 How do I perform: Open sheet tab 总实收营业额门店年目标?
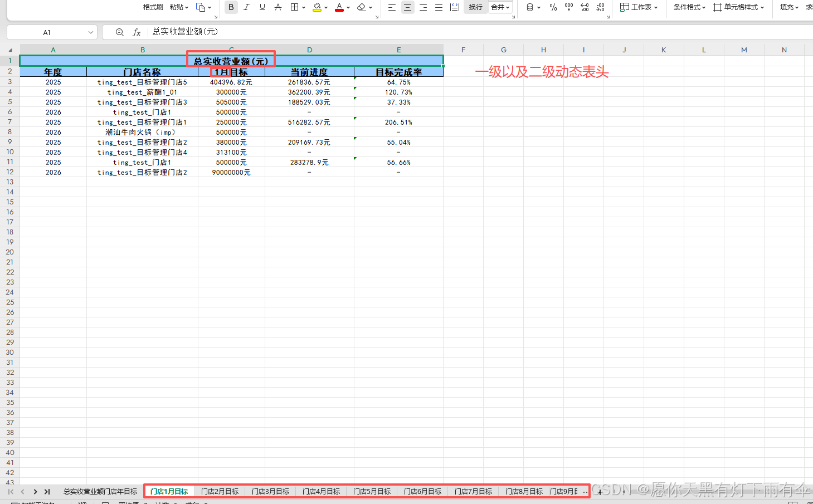pos(100,492)
